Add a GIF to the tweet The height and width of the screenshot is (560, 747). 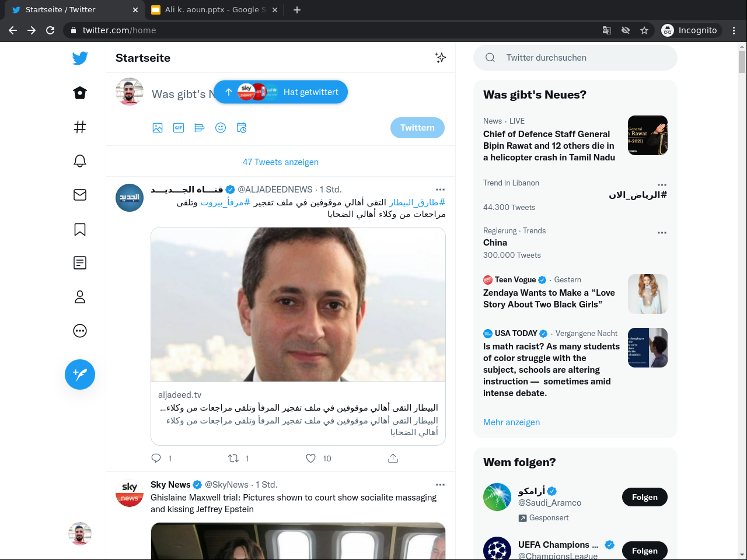[179, 128]
